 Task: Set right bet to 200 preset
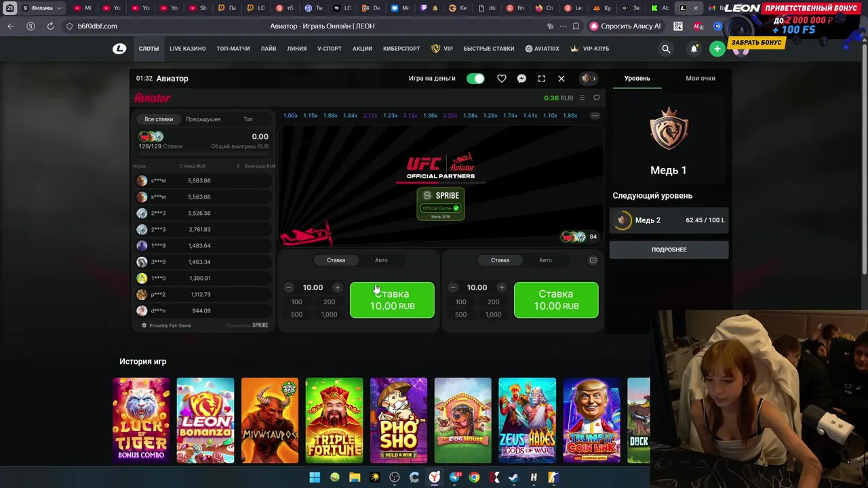pos(493,302)
